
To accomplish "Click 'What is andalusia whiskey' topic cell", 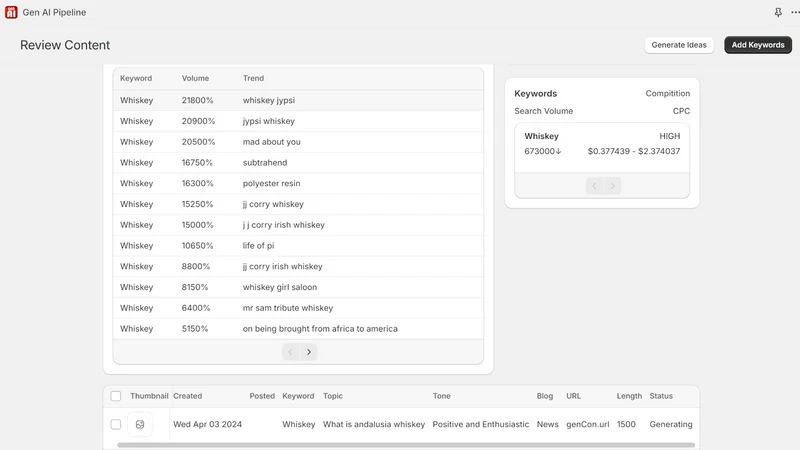I will tap(373, 424).
